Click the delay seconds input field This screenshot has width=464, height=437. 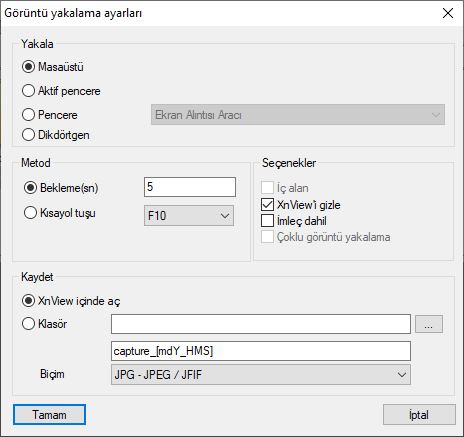point(190,187)
